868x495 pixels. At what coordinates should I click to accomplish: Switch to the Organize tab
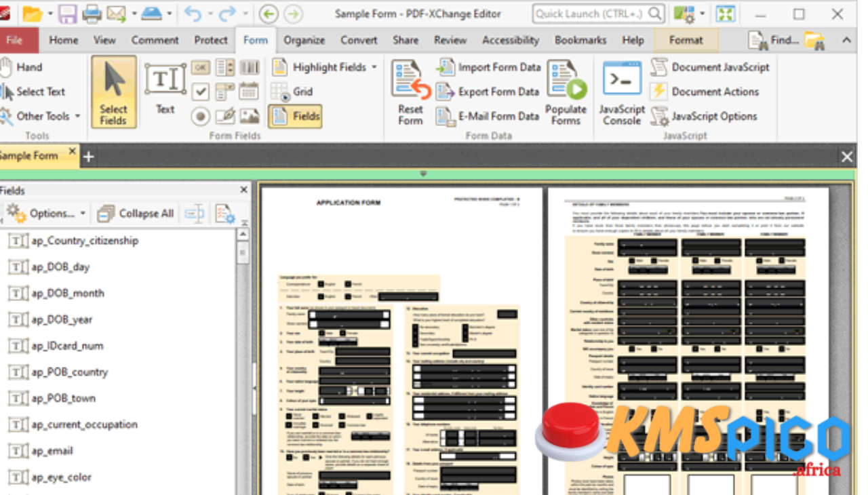(x=304, y=40)
